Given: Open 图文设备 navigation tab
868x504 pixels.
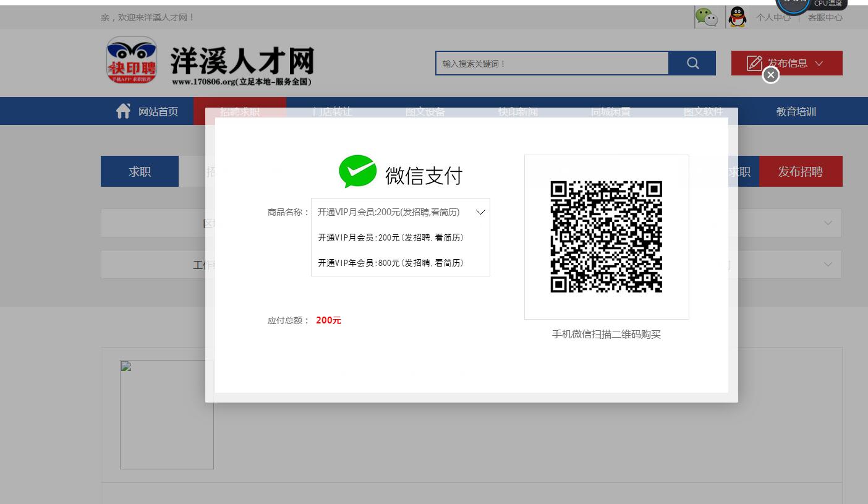Looking at the screenshot, I should [425, 111].
